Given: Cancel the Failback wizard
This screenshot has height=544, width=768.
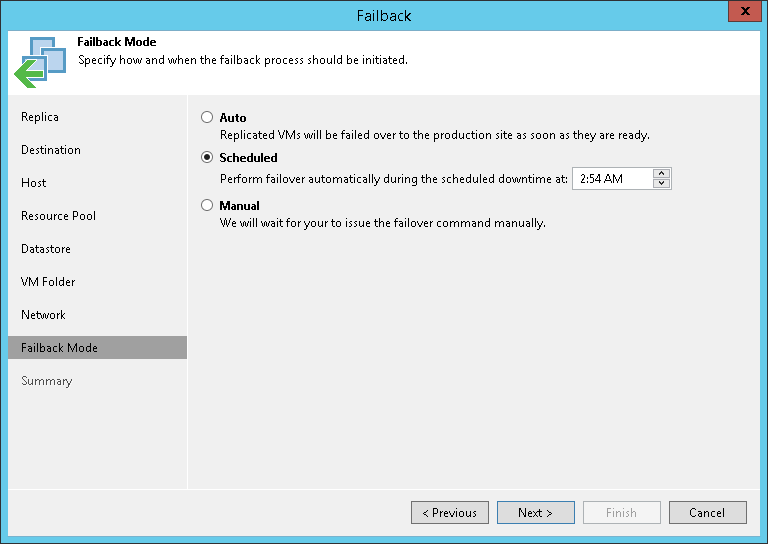Looking at the screenshot, I should pos(707,513).
